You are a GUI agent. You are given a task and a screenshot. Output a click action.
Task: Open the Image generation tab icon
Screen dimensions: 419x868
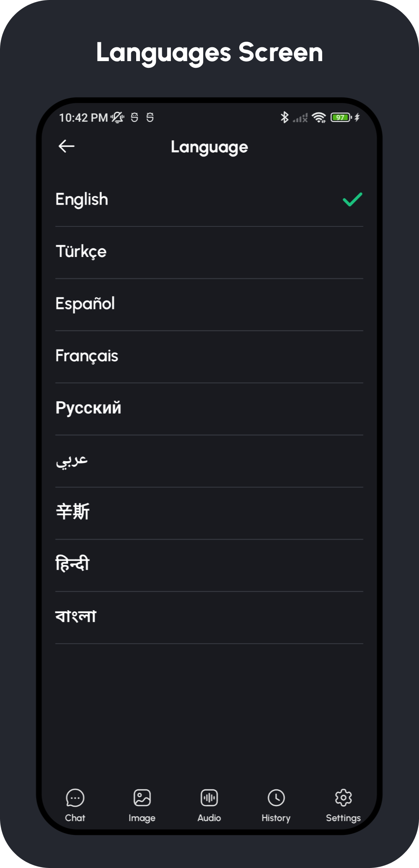(142, 798)
